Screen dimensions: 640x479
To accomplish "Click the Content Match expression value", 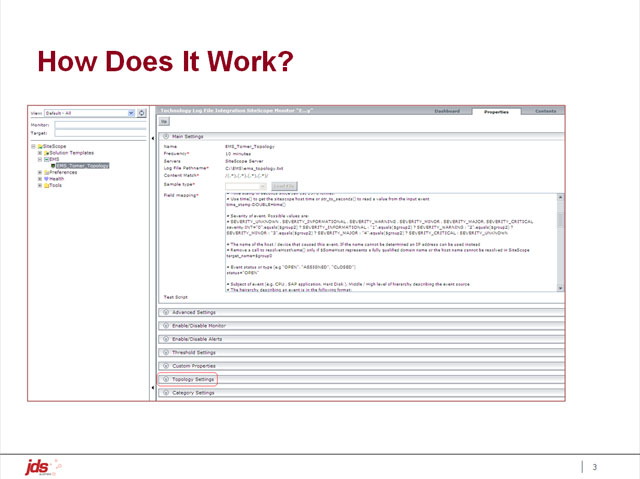I will click(x=247, y=175).
